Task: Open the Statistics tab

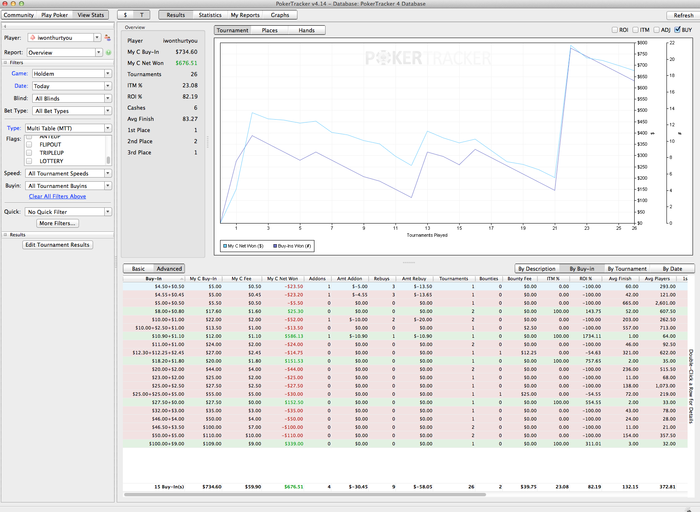Action: (210, 15)
